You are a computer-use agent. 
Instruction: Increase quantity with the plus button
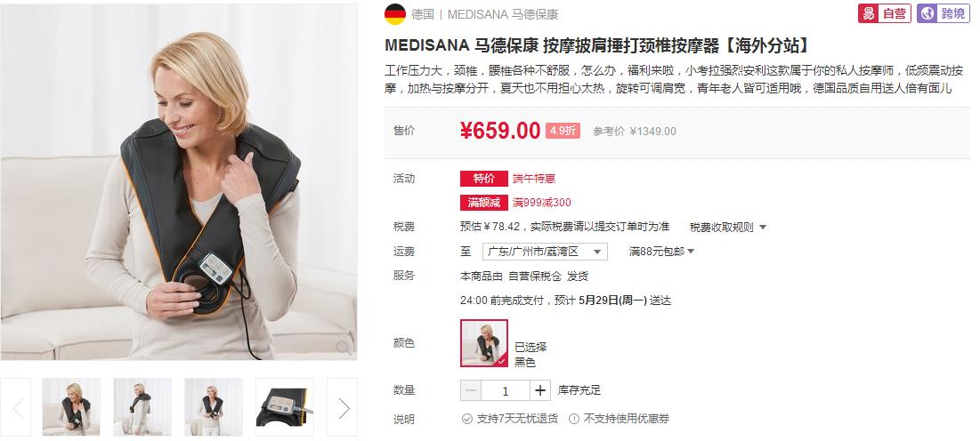[540, 390]
